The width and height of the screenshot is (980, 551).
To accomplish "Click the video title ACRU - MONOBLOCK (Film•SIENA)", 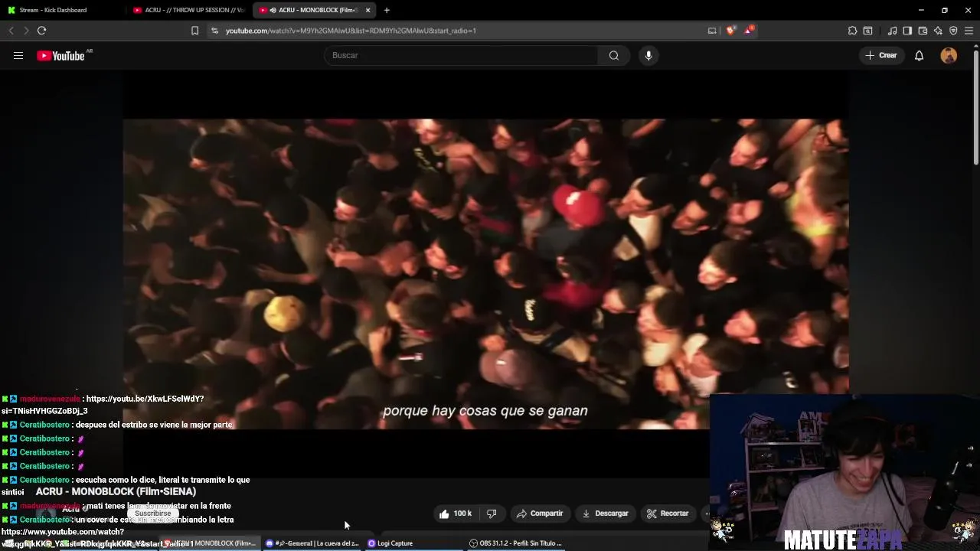I will point(116,492).
